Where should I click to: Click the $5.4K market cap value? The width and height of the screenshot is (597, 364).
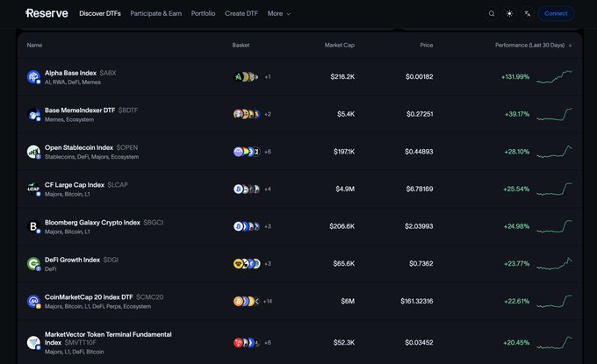click(346, 114)
